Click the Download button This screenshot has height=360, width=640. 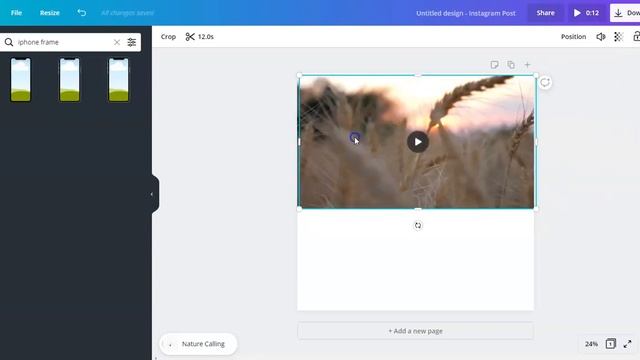pyautogui.click(x=625, y=13)
